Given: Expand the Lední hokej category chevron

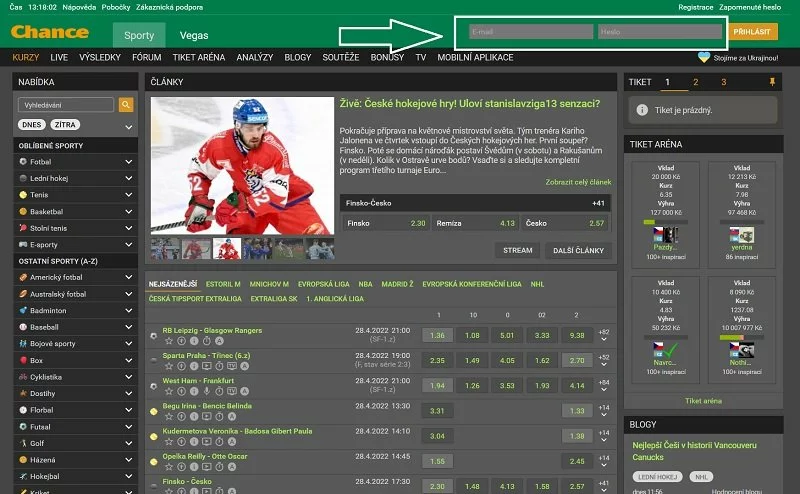Looking at the screenshot, I should pyautogui.click(x=129, y=178).
